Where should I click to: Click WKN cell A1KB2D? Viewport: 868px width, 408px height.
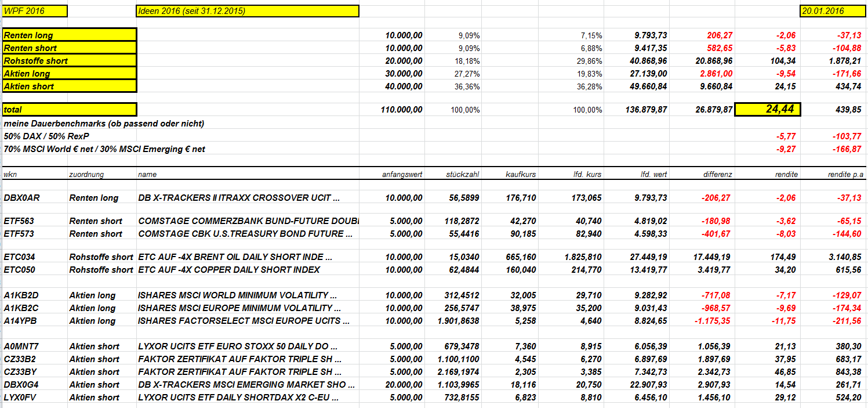tap(20, 295)
